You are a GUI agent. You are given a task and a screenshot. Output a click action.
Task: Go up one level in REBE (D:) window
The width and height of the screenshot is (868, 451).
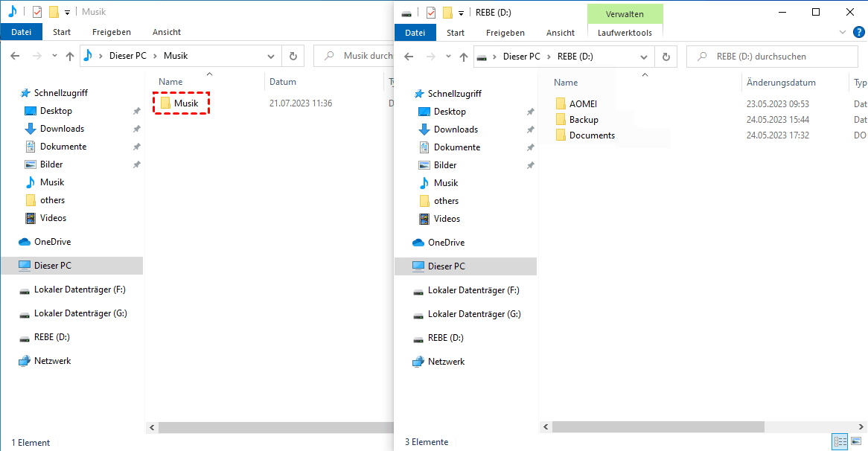tap(464, 57)
